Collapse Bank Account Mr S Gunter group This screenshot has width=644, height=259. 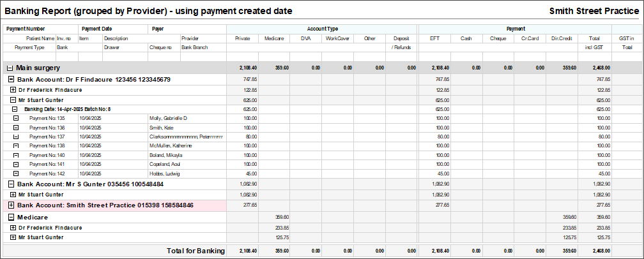(x=11, y=184)
